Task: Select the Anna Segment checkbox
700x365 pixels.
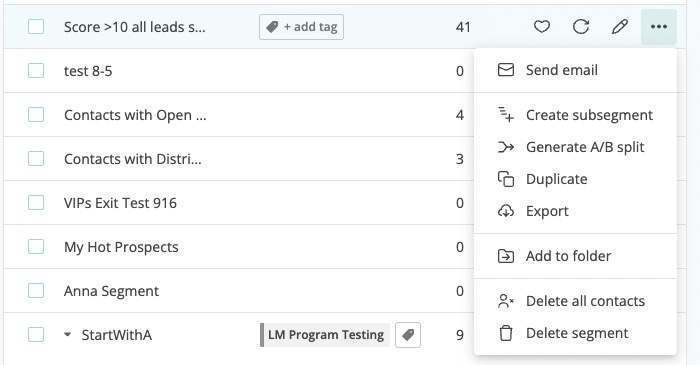Action: pos(36,290)
